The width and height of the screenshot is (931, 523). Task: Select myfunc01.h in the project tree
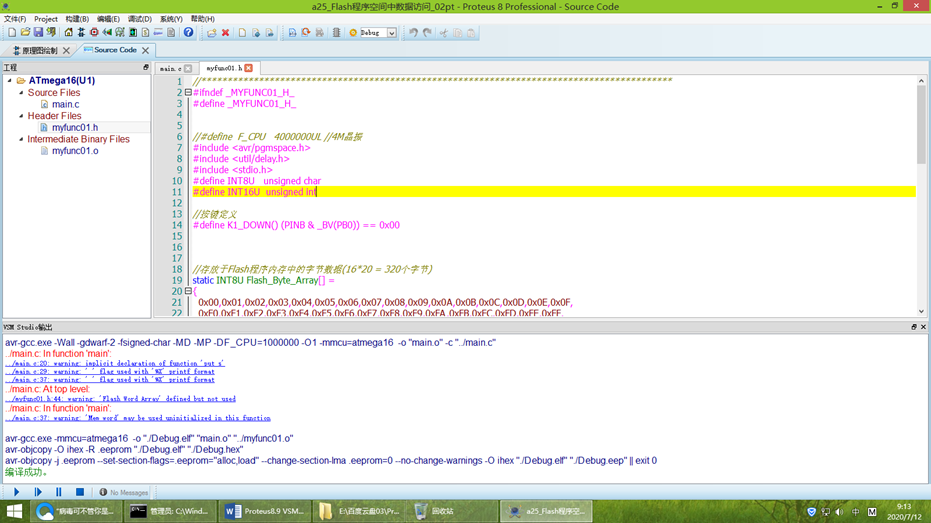point(75,128)
